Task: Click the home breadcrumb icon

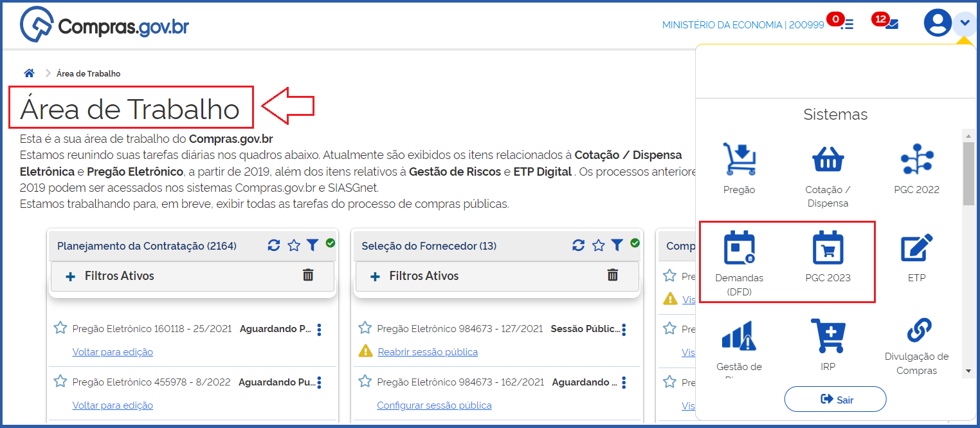Action: [29, 73]
